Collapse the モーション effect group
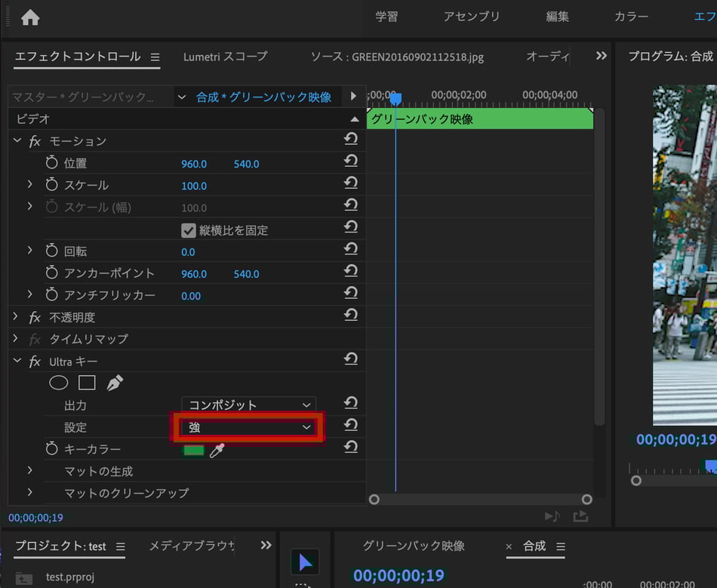 (17, 140)
